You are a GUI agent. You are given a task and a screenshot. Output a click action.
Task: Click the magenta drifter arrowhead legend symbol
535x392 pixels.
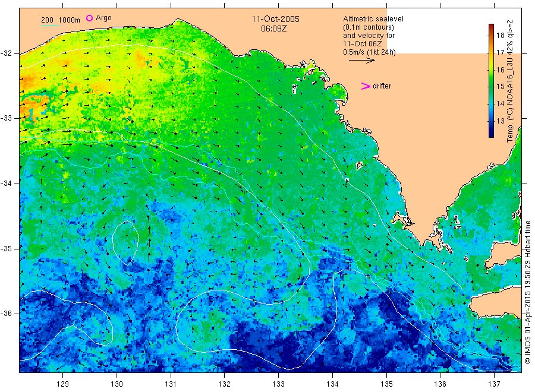pos(366,86)
